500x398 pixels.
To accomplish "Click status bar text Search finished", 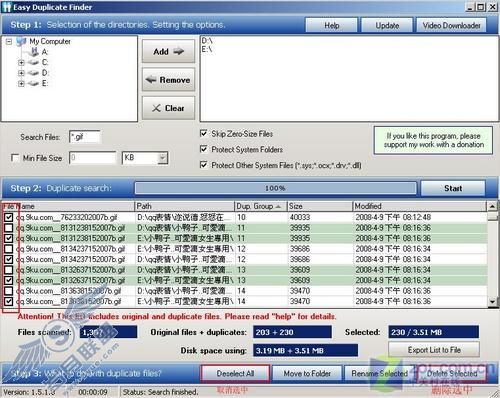I will tap(160, 392).
